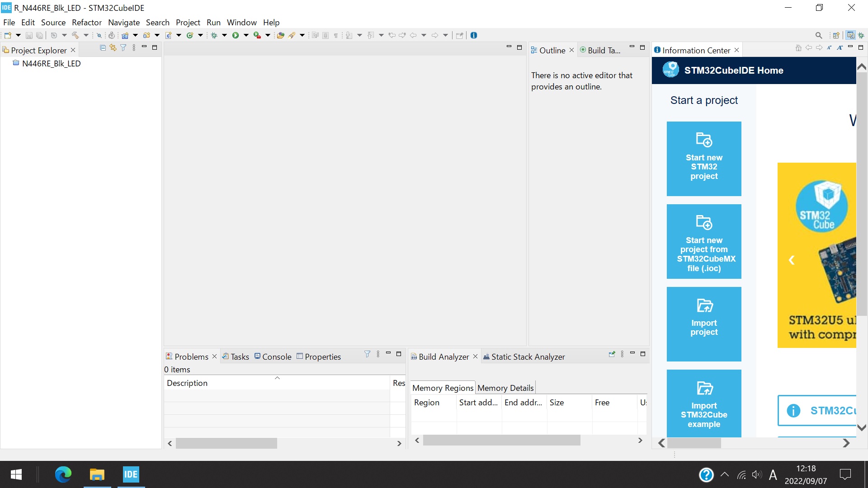Switch to the Build Ta... tab
Image resolution: width=868 pixels, height=488 pixels.
pos(600,50)
